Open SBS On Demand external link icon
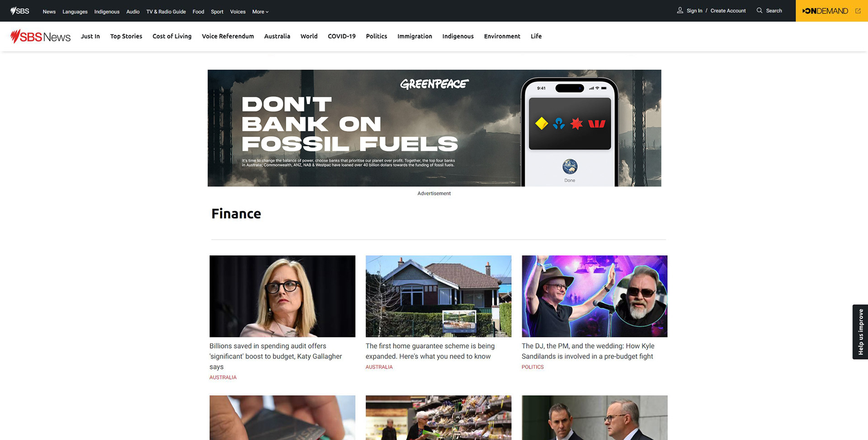This screenshot has height=440, width=868. pos(858,11)
